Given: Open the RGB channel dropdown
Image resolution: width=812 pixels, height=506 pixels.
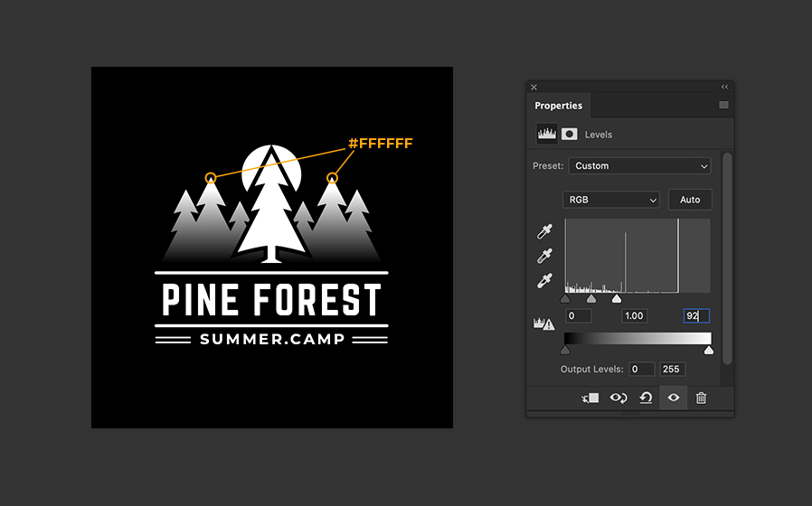Looking at the screenshot, I should pyautogui.click(x=611, y=200).
